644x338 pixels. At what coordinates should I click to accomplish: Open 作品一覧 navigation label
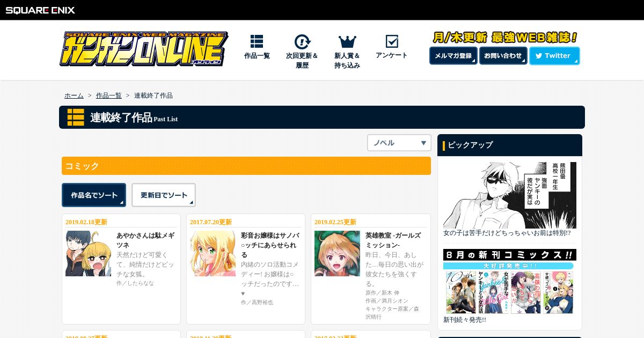(x=257, y=56)
